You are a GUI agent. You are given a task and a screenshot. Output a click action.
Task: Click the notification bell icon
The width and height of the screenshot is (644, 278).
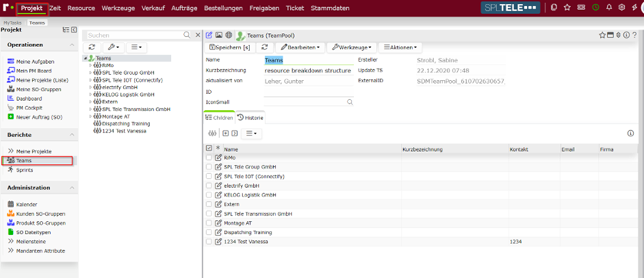tap(609, 7)
